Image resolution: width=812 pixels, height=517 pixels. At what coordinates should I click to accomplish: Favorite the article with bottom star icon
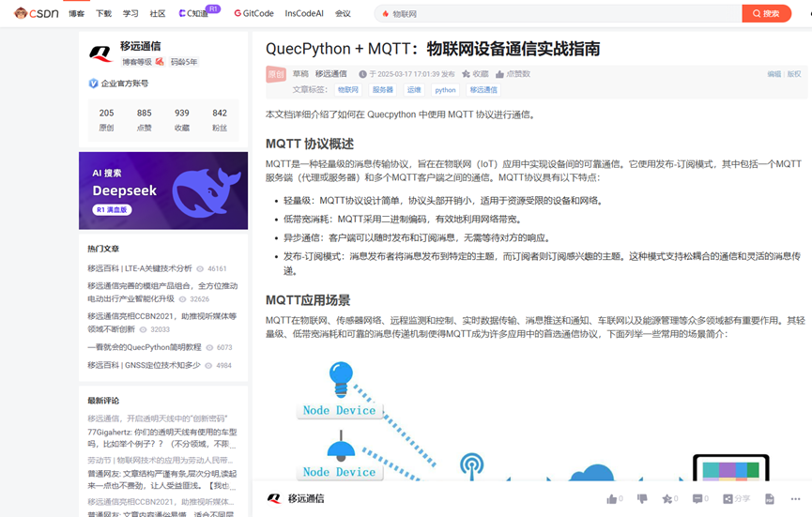click(x=667, y=499)
